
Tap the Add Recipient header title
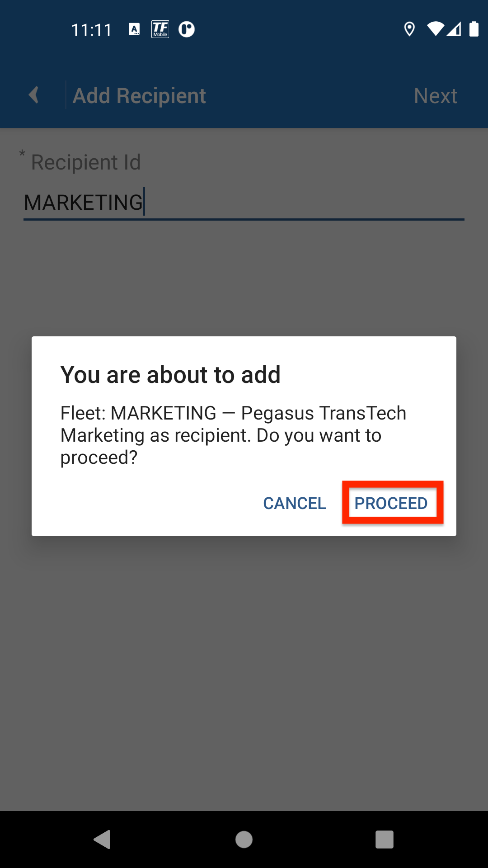coord(139,96)
